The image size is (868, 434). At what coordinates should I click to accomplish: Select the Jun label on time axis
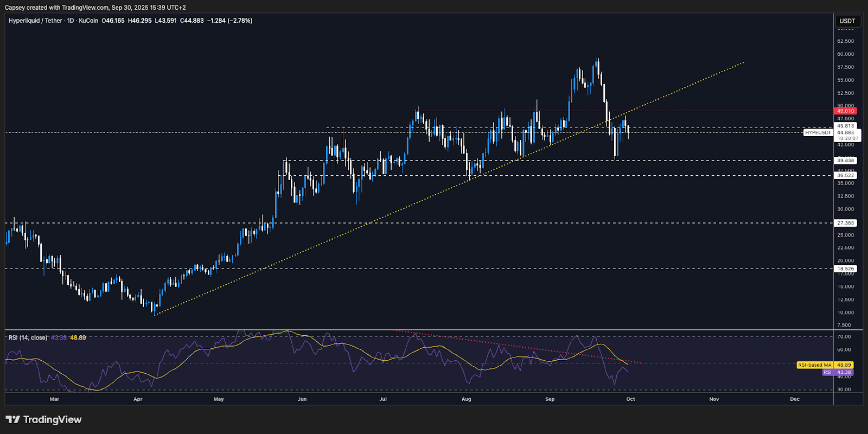pyautogui.click(x=302, y=399)
